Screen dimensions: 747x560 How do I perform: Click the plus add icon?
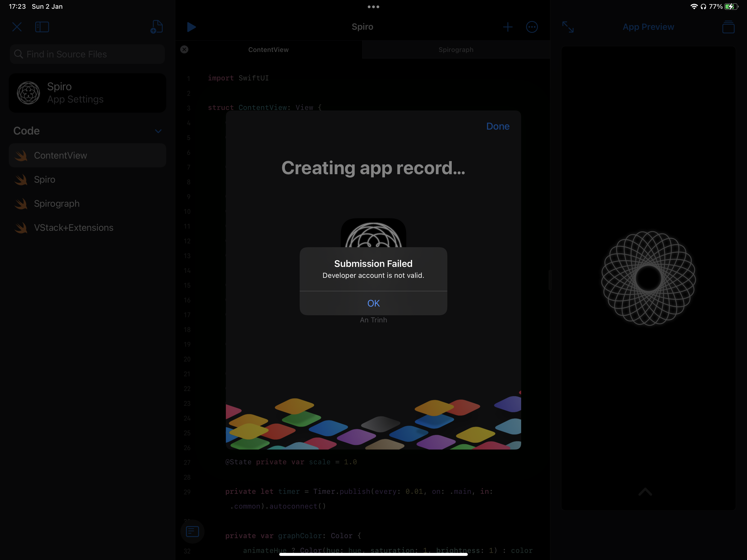tap(507, 27)
